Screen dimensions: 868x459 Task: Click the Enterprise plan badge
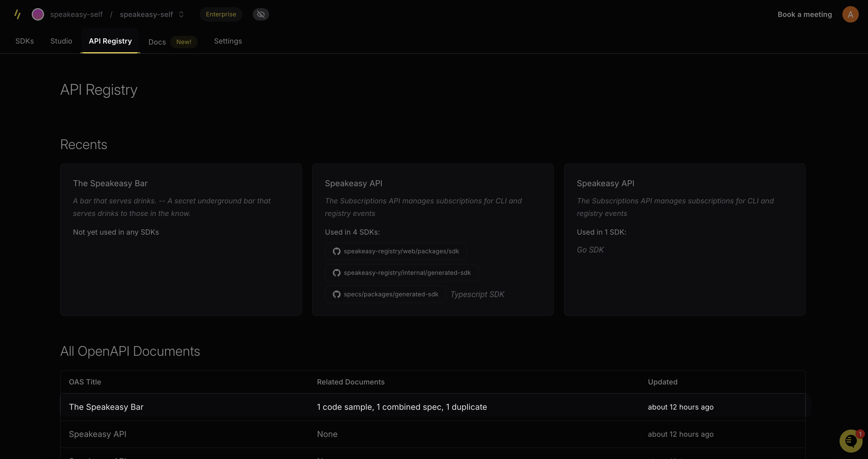click(x=221, y=14)
